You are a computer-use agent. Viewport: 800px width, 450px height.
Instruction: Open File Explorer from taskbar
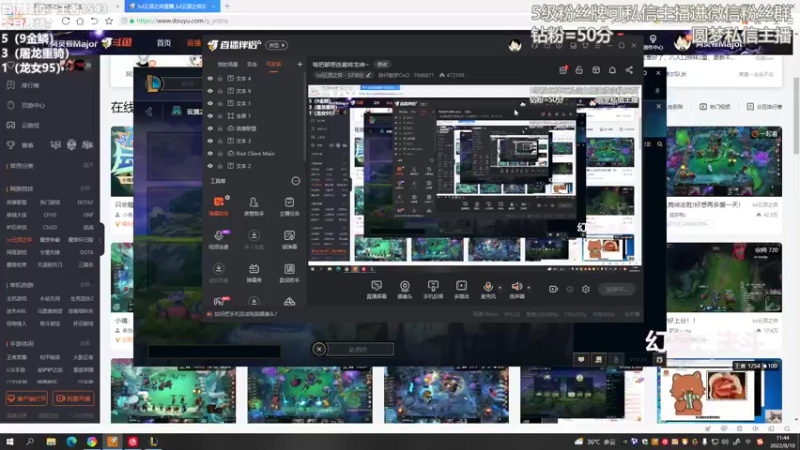tap(51, 441)
